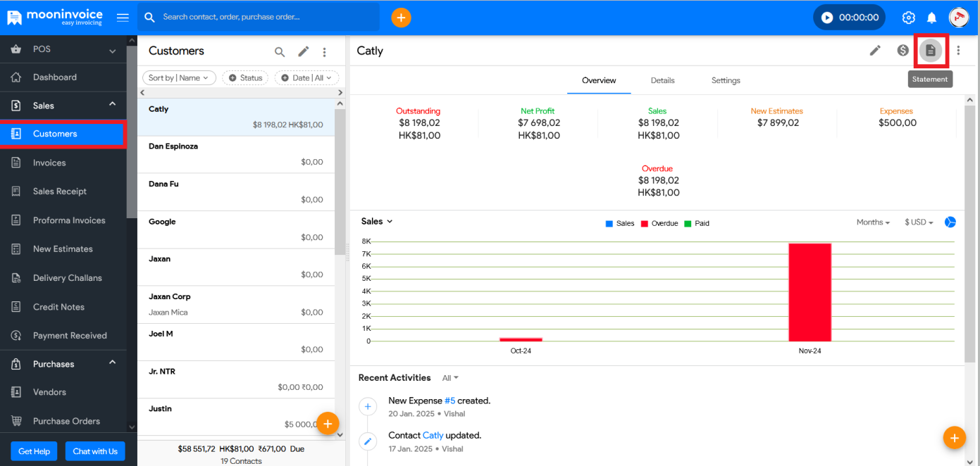Click the Invoices sidebar icon
The width and height of the screenshot is (980, 466).
coord(16,163)
